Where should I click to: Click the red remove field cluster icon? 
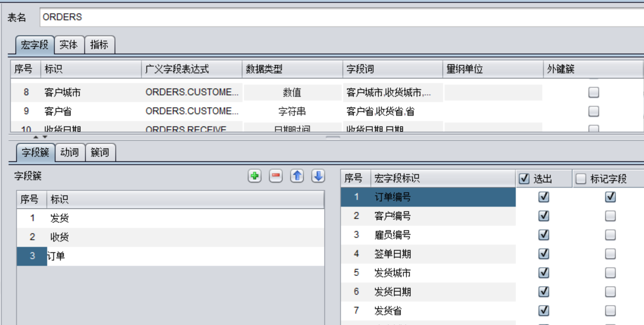[x=276, y=176]
